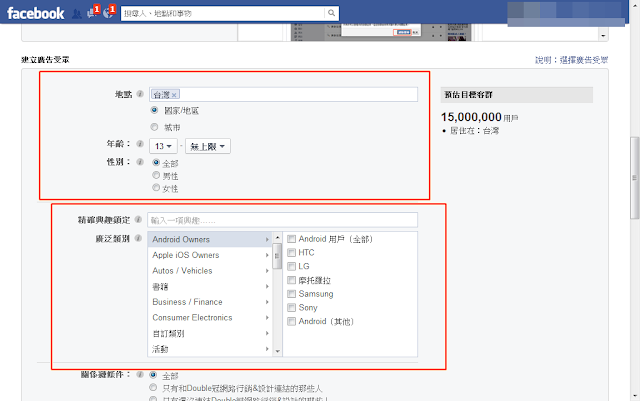The height and width of the screenshot is (401, 640).
Task: Click the 居住在：台灣 audience detail
Action: point(474,131)
